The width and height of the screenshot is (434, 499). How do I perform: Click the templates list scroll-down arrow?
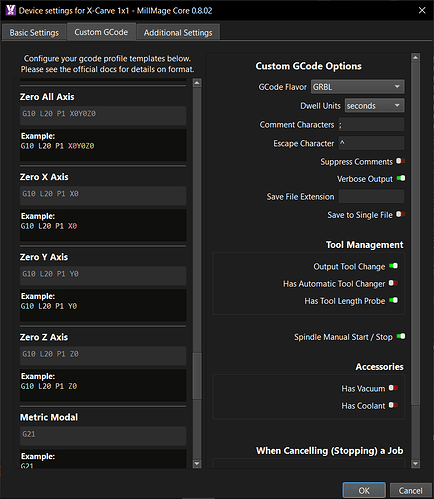197,464
